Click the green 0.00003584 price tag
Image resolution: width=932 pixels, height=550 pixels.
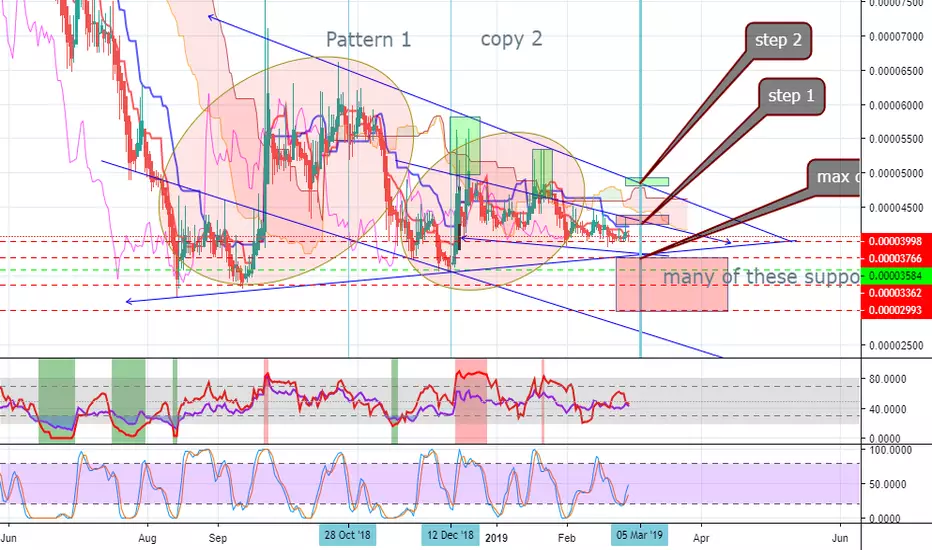pyautogui.click(x=896, y=275)
